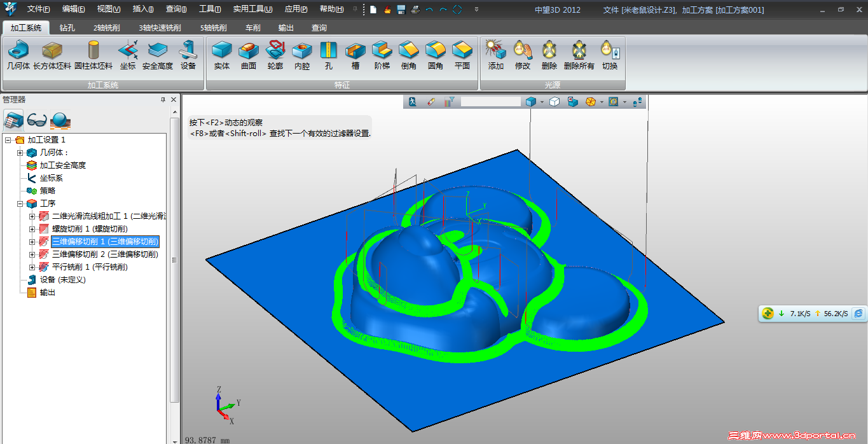868x444 pixels.
Task: Switch to the 输出 ribbon tab
Action: click(x=286, y=28)
